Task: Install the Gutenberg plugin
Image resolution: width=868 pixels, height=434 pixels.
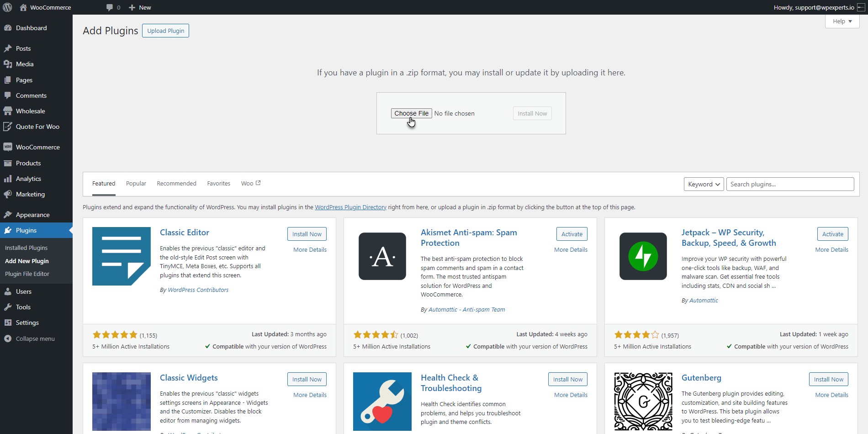Action: [x=829, y=379]
